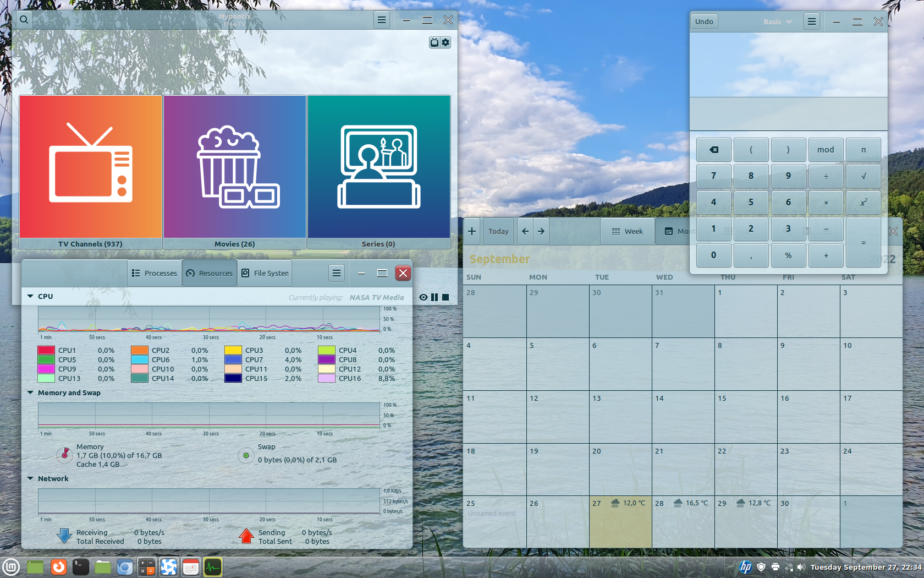Select September 14 in Calendar
This screenshot has width=924, height=578.
tap(683, 417)
